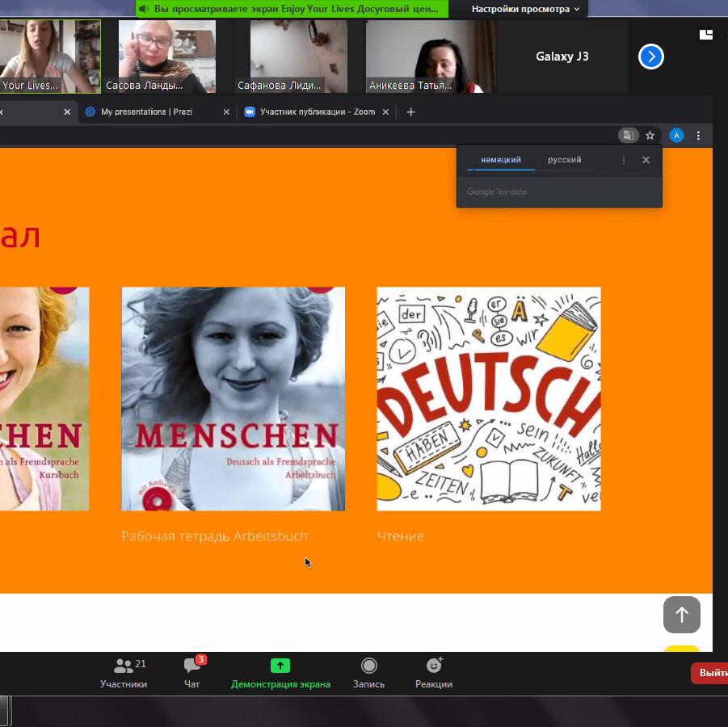Viewport: 728px width, 727px height.
Task: Select русский tab in translate popup
Action: [x=565, y=160]
